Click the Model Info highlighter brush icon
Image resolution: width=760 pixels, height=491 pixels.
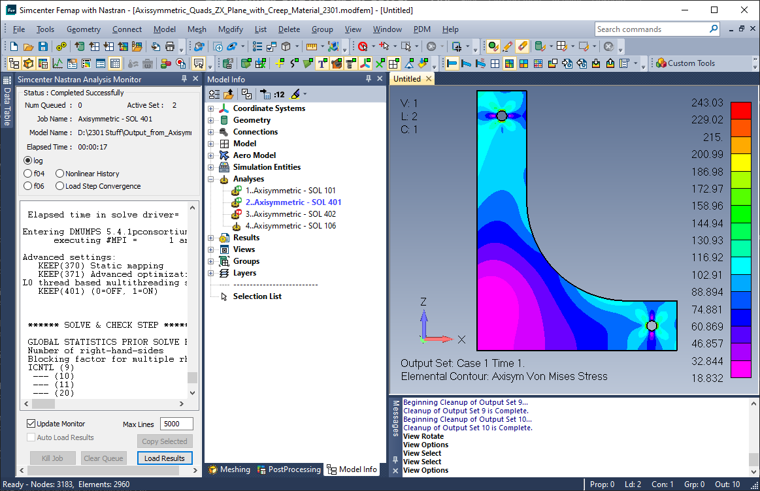coord(295,94)
